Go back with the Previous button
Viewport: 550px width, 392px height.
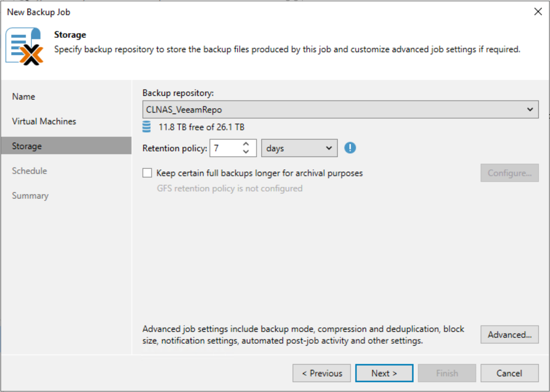(x=321, y=373)
